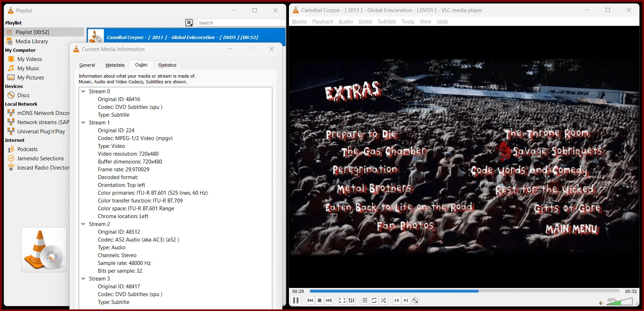Viewport: 644px width, 311px height.
Task: Open the Help menu
Action: 442,22
